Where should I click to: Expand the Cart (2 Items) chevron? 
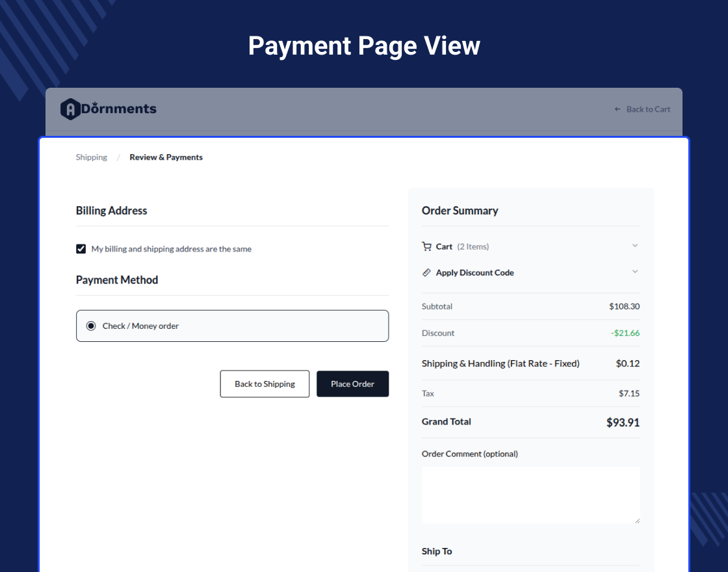(634, 246)
